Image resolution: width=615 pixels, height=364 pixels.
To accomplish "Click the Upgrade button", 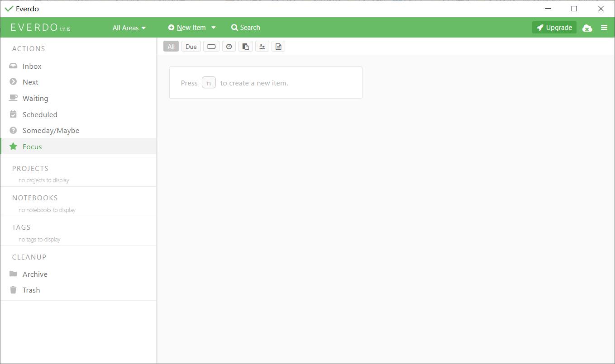I will click(554, 28).
